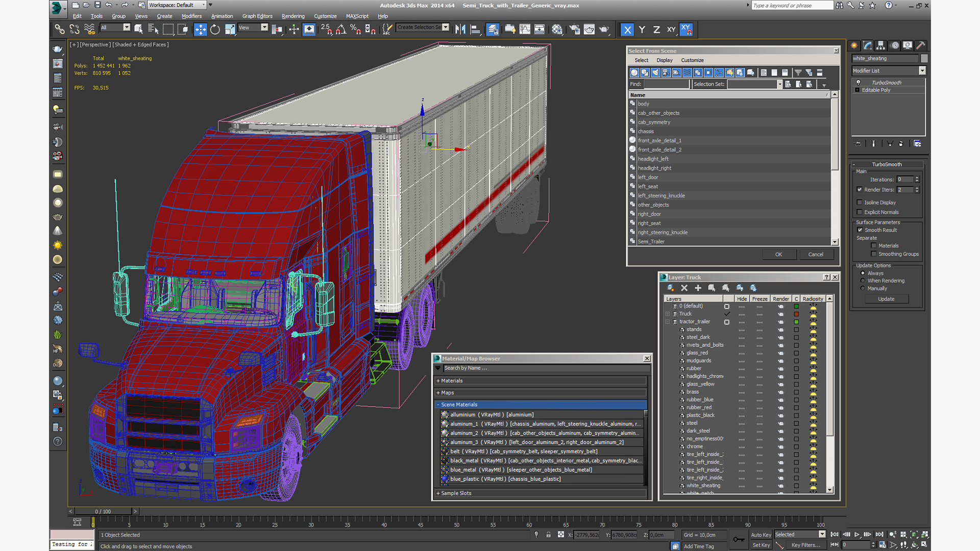The width and height of the screenshot is (980, 551).
Task: Enable Separate by Materials checkbox
Action: [874, 246]
